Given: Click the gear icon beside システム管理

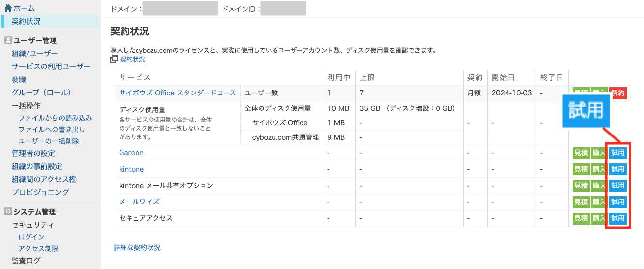Looking at the screenshot, I should [x=8, y=212].
